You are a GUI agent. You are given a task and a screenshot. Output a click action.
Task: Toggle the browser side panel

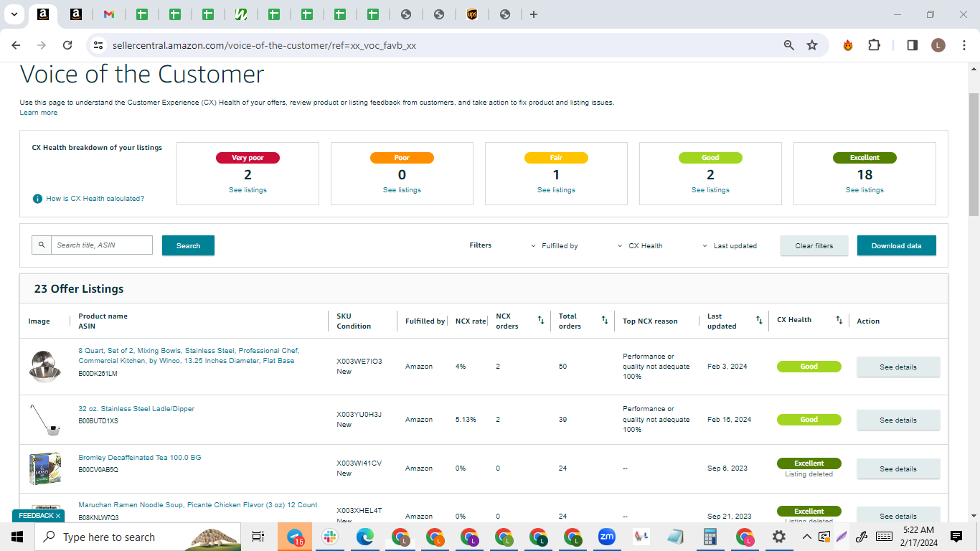913,45
